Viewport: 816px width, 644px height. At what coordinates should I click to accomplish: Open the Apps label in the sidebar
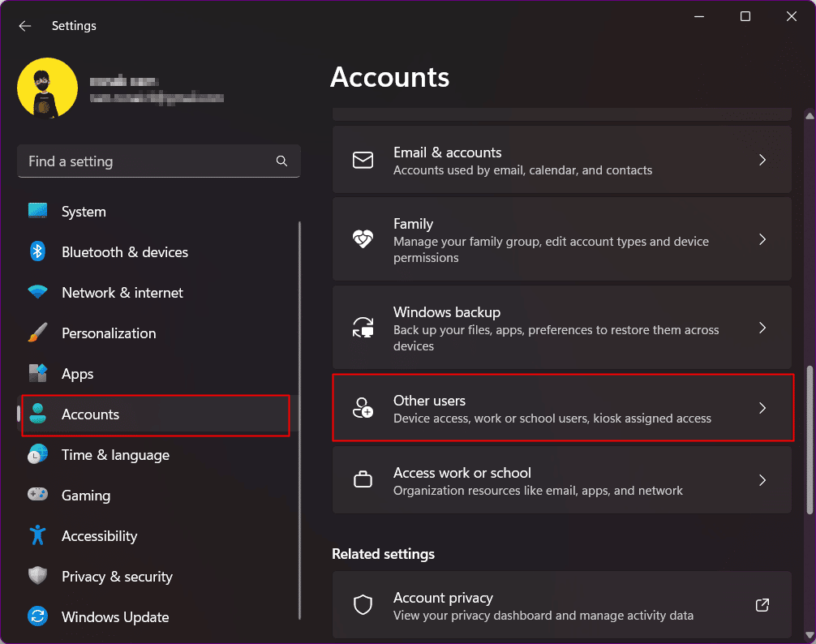coord(78,374)
